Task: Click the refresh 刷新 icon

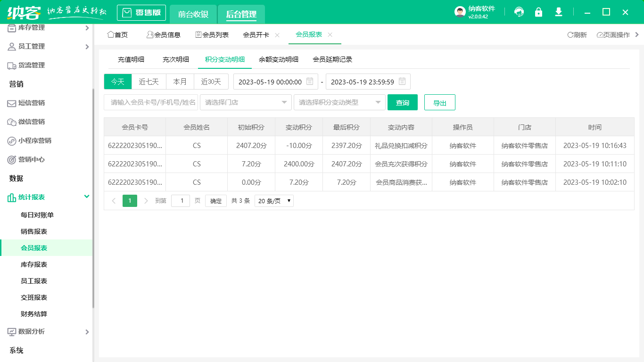Action: 570,35
